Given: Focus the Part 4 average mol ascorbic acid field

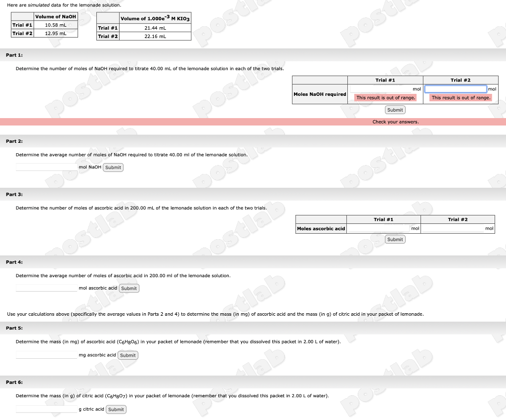Looking at the screenshot, I should pyautogui.click(x=46, y=288).
